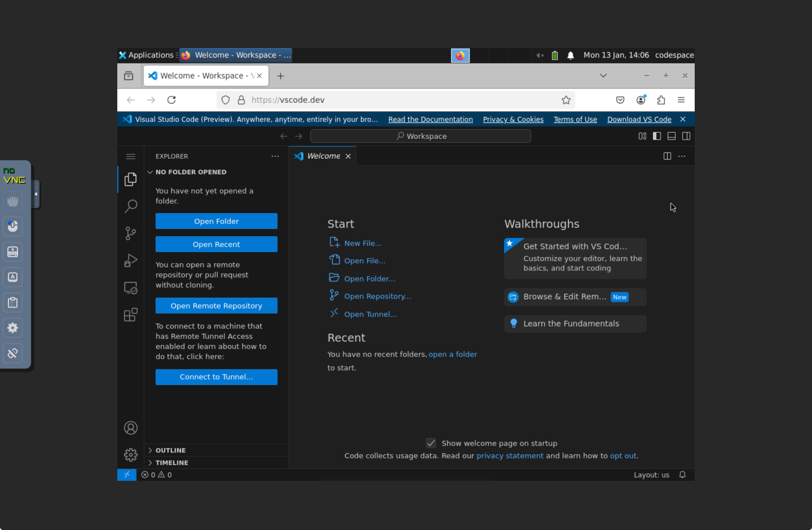Click errors and warnings count in status bar

[156, 475]
